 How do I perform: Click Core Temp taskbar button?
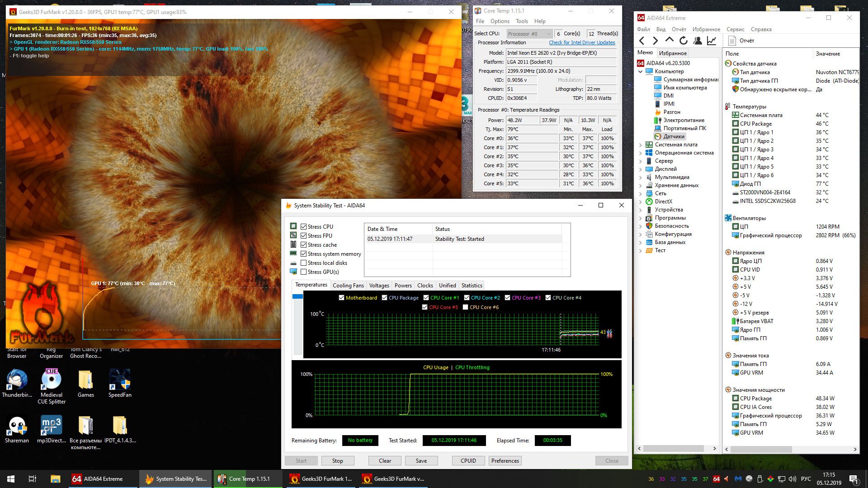coord(249,479)
